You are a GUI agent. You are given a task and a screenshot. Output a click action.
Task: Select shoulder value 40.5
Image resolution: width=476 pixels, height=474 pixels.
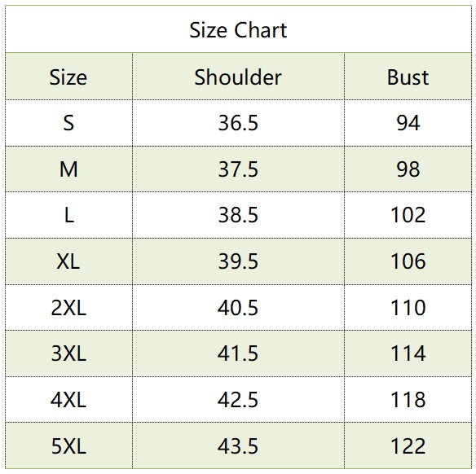(238, 308)
